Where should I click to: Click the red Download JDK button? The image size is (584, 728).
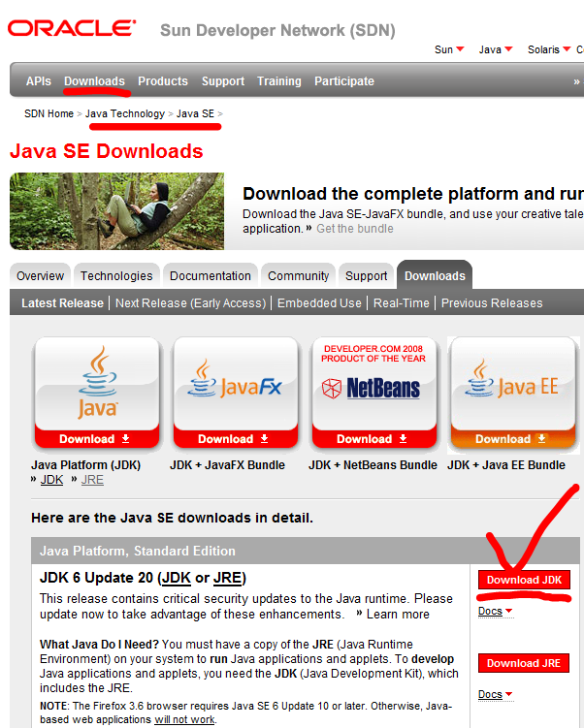[x=524, y=580]
